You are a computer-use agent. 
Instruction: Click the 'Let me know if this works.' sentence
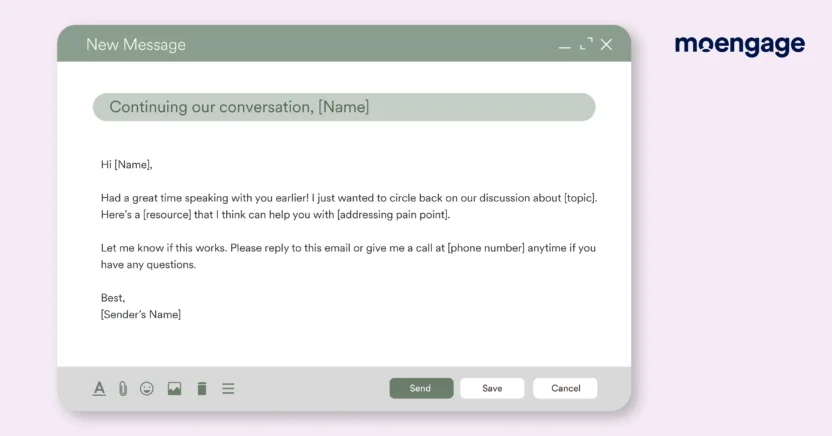tap(164, 248)
